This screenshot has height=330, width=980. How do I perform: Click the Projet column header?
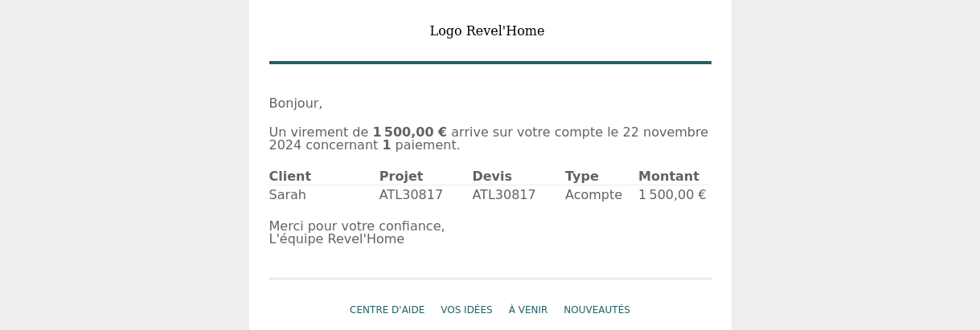pyautogui.click(x=401, y=177)
